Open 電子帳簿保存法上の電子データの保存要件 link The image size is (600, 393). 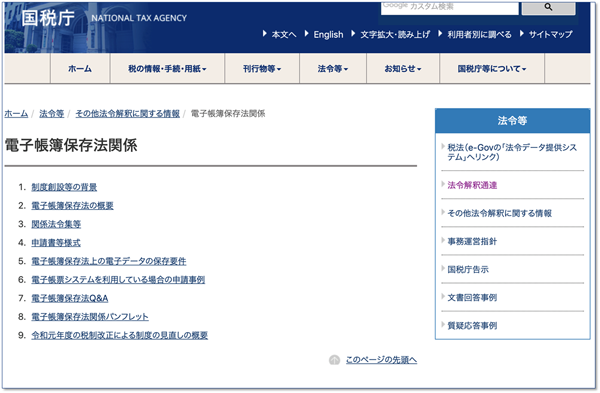pyautogui.click(x=109, y=261)
